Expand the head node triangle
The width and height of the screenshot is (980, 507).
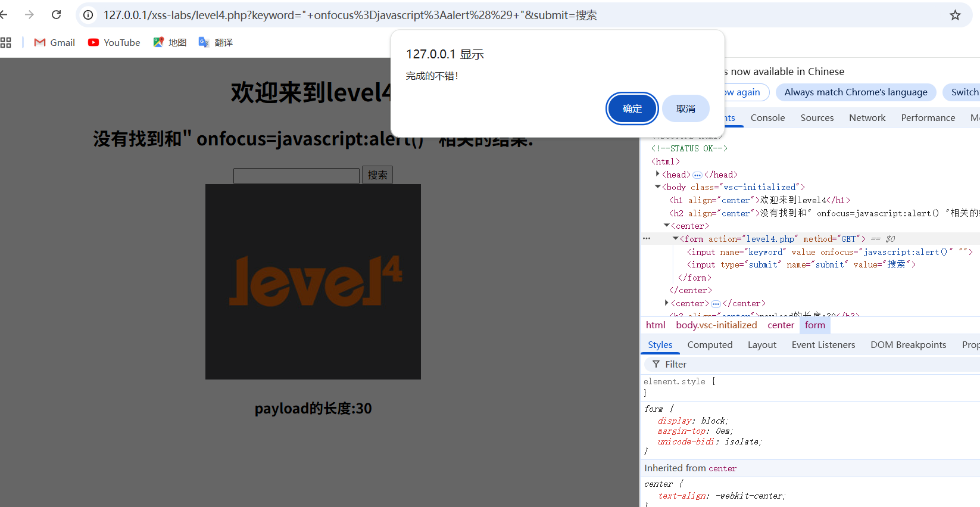(657, 174)
